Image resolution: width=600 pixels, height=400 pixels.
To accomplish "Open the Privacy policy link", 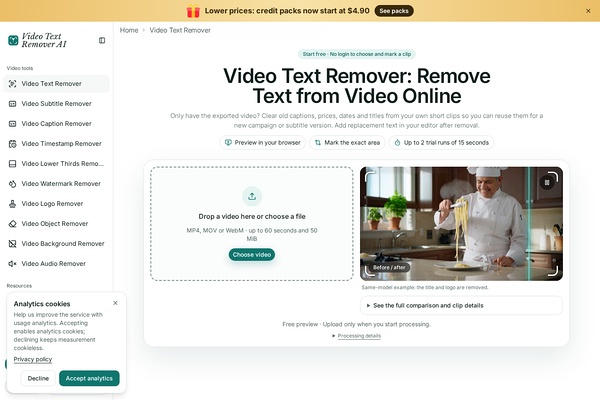I will tap(33, 359).
